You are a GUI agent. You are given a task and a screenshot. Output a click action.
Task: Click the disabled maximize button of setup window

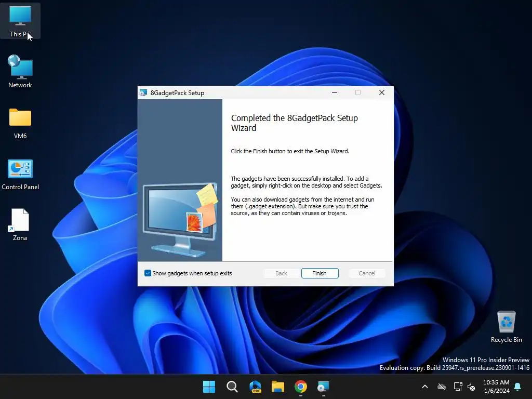(x=358, y=92)
